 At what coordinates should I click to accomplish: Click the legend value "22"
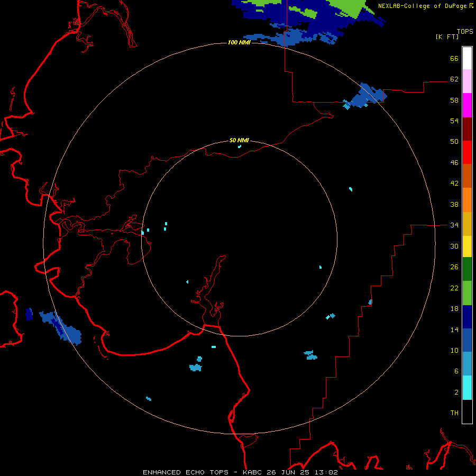[454, 288]
